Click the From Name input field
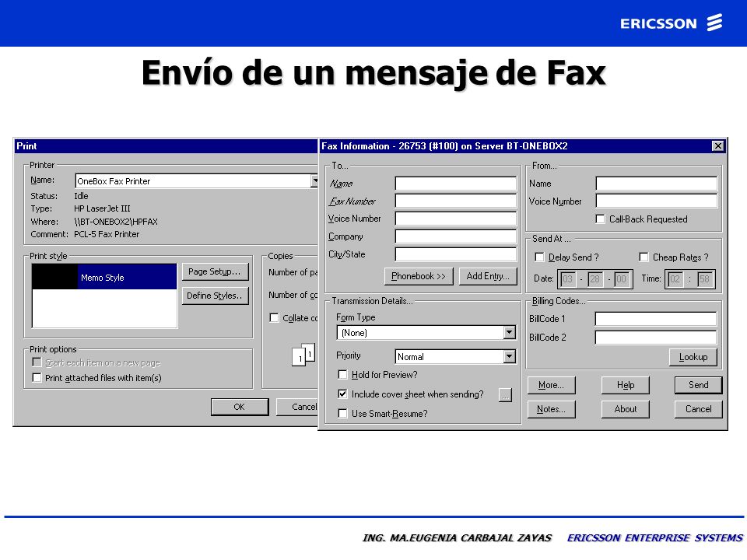This screenshot has width=747, height=560. click(657, 184)
